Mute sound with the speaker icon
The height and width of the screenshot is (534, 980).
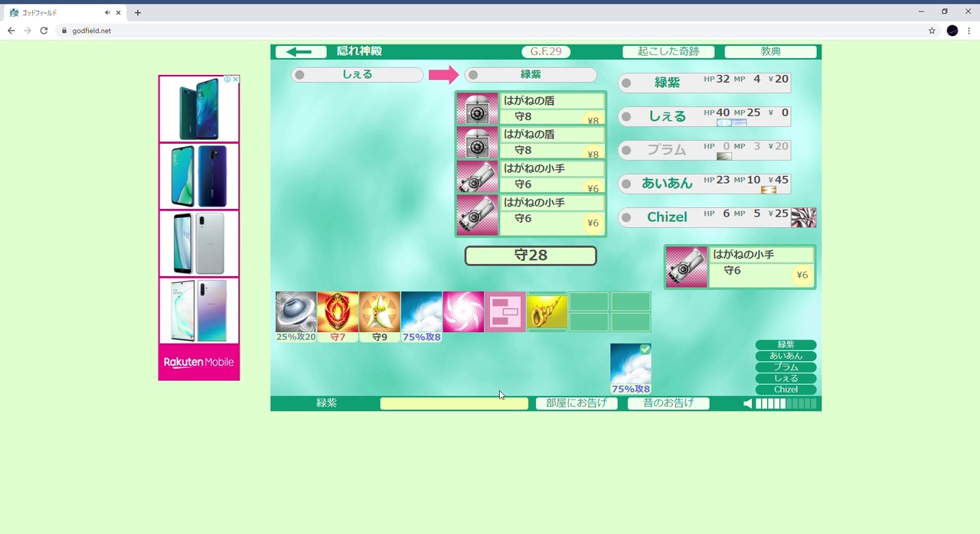[x=748, y=404]
